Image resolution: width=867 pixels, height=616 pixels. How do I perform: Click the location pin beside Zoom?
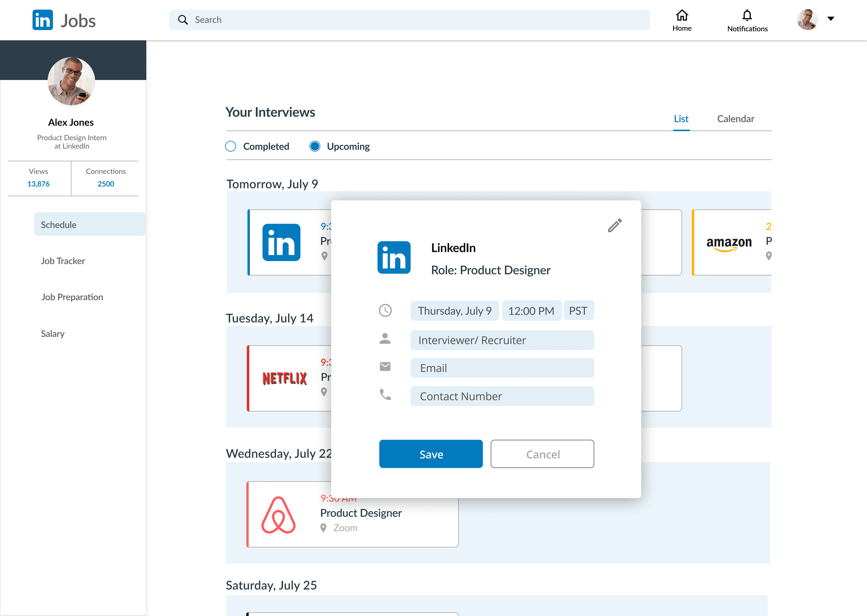click(x=323, y=528)
